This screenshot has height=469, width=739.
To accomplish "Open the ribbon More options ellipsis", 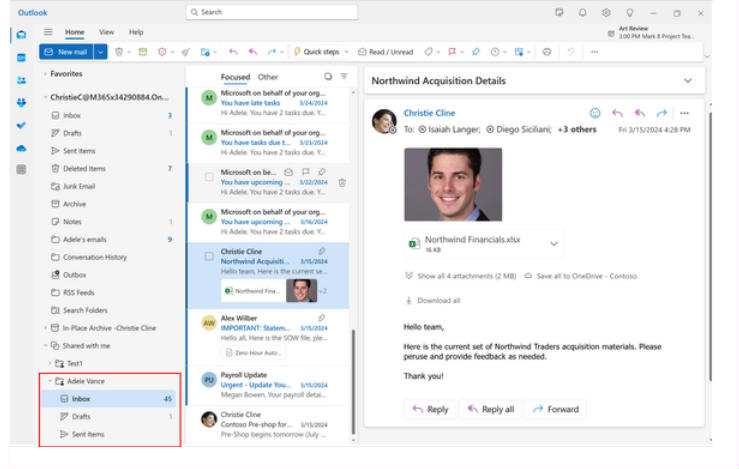I will (x=594, y=52).
